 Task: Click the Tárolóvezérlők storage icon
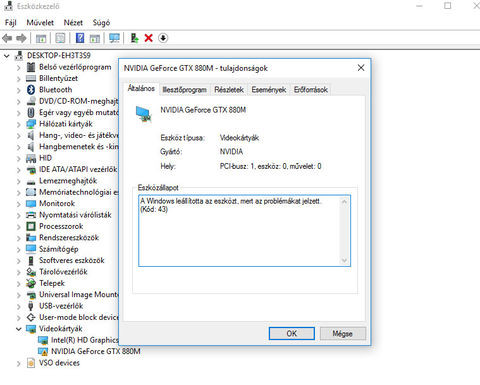pos(31,272)
